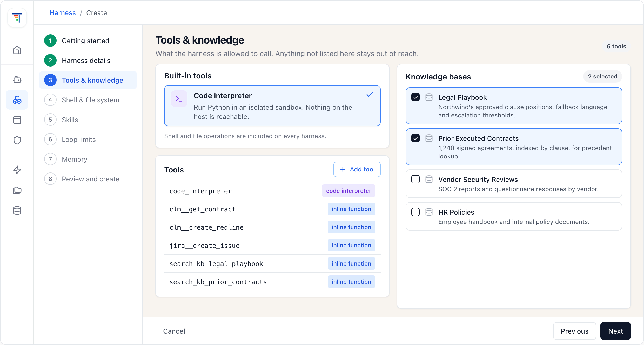Click the Add tool button
This screenshot has height=345, width=644.
pyautogui.click(x=357, y=169)
